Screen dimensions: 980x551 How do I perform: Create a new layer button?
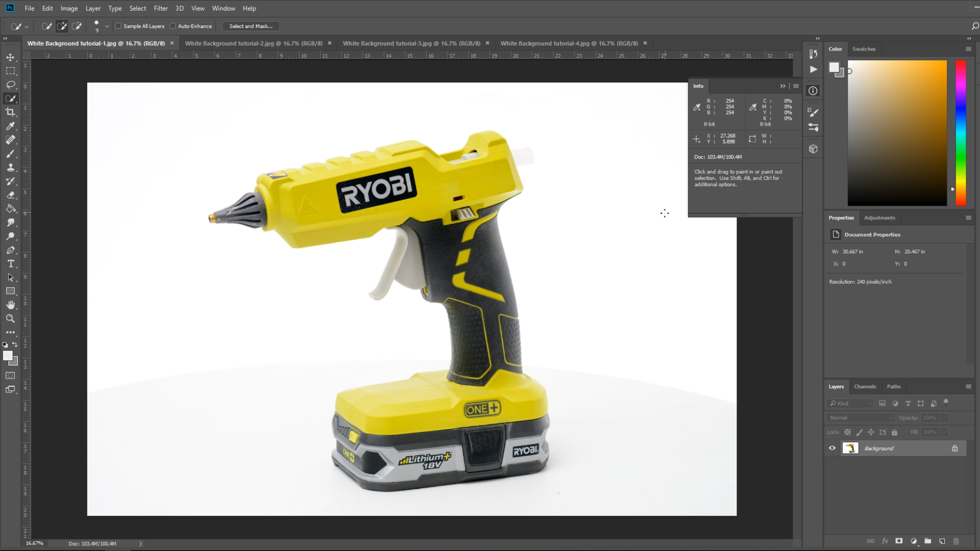[942, 541]
